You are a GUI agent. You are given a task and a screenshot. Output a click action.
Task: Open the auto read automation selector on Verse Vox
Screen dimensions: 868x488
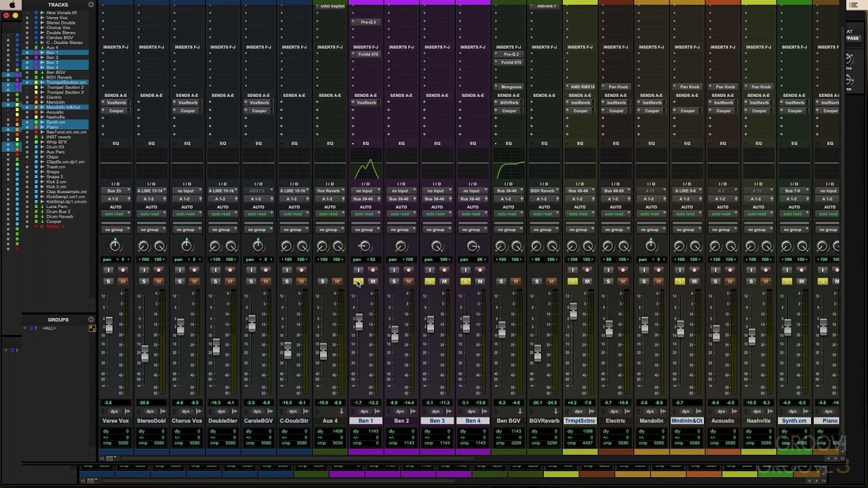pyautogui.click(x=115, y=213)
